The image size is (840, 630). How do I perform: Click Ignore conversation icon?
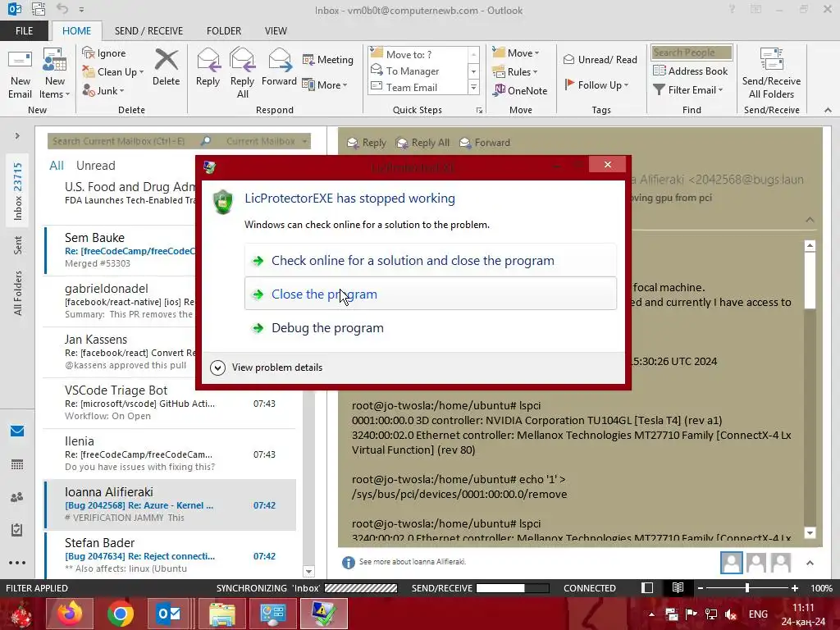pos(104,53)
